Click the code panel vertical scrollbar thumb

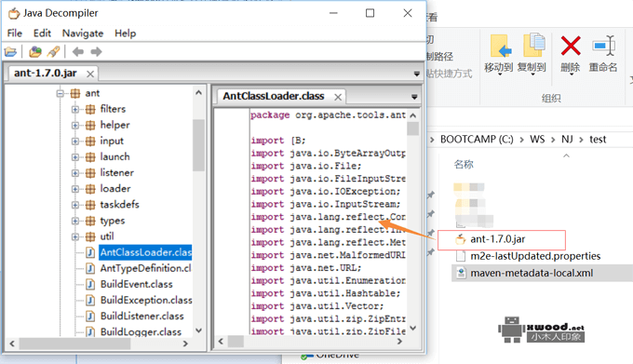[x=412, y=128]
